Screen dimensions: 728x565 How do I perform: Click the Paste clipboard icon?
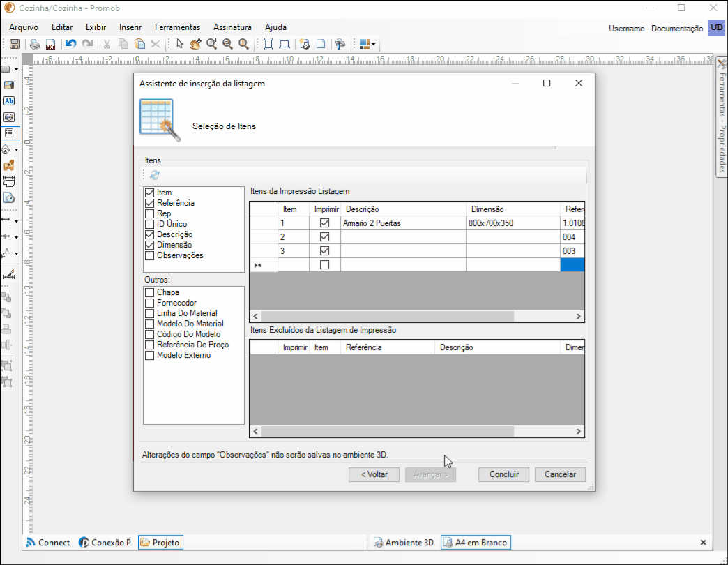click(139, 44)
